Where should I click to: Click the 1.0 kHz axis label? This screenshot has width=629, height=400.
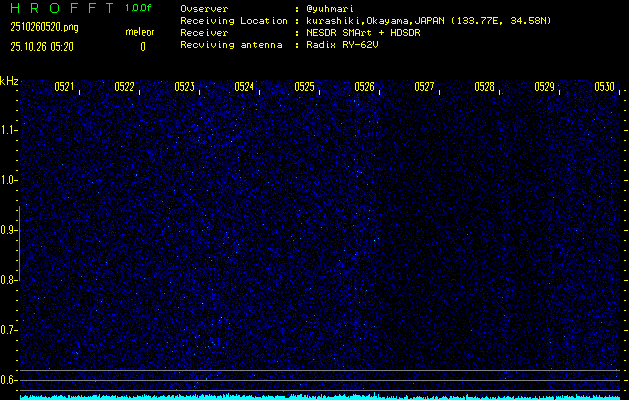8,180
